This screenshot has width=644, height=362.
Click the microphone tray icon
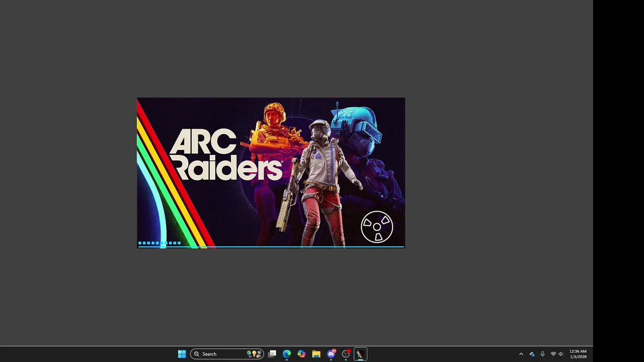pyautogui.click(x=542, y=354)
